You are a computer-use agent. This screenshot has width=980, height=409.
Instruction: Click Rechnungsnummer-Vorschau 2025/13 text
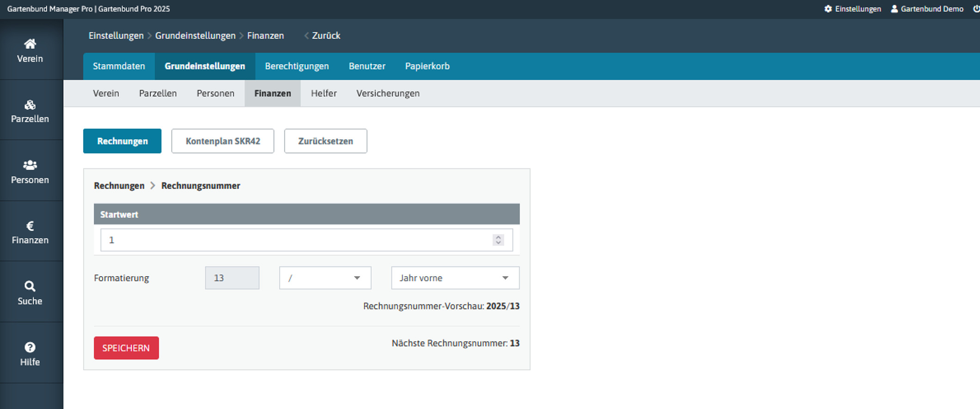[x=441, y=306]
